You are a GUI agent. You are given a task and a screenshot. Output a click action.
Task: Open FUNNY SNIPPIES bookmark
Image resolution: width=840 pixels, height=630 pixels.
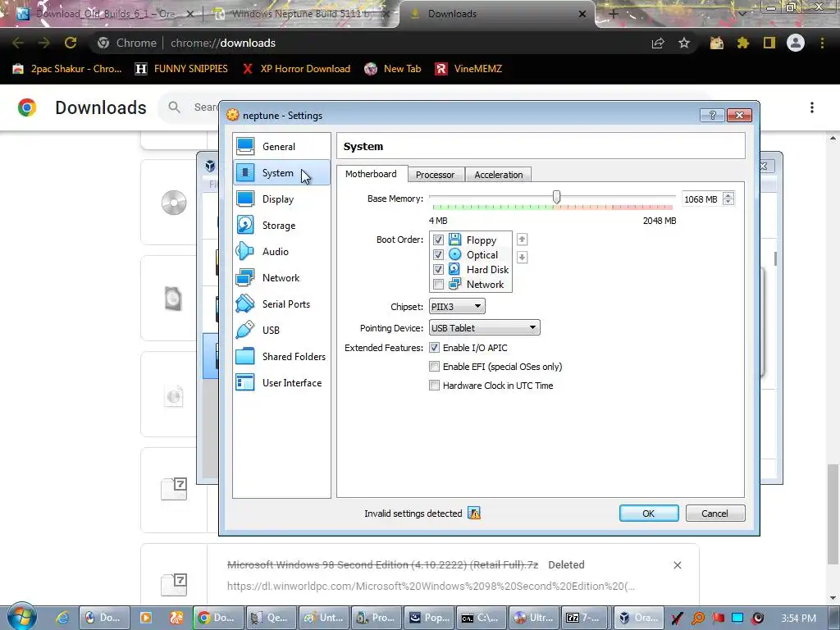point(181,69)
